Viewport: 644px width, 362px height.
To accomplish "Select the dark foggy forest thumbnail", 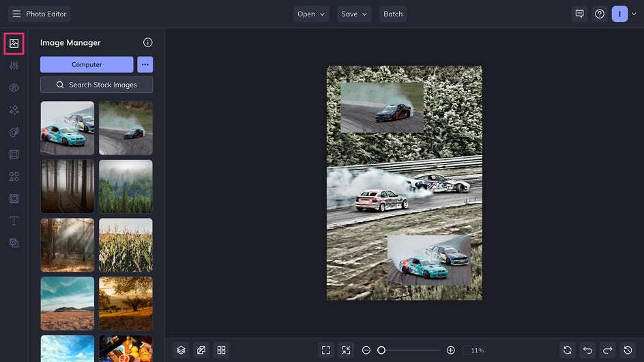I will 68,186.
